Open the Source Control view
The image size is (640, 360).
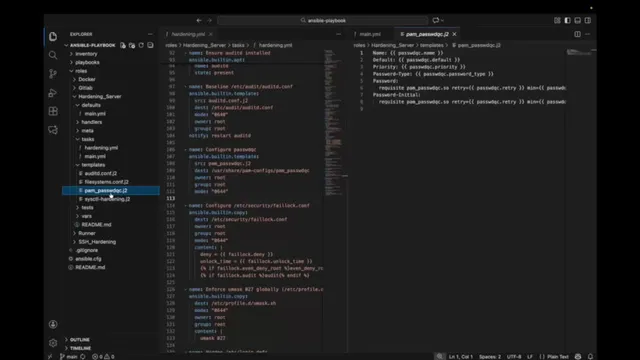[53, 73]
